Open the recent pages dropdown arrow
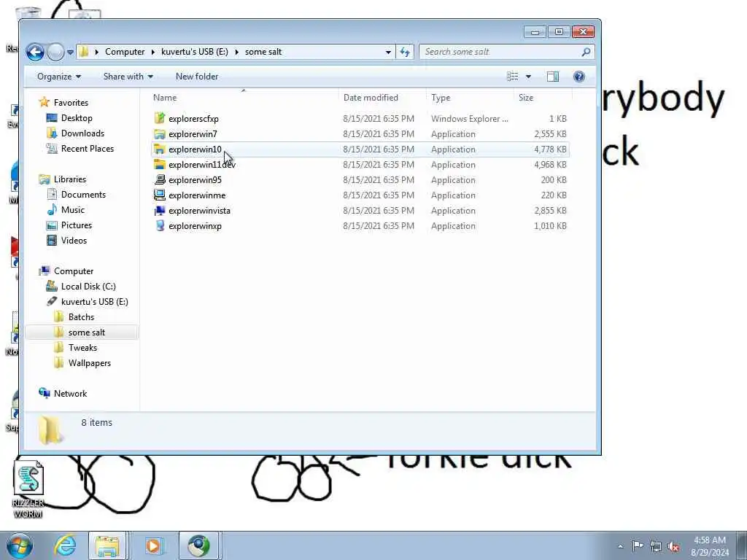Image resolution: width=747 pixels, height=560 pixels. 71,52
